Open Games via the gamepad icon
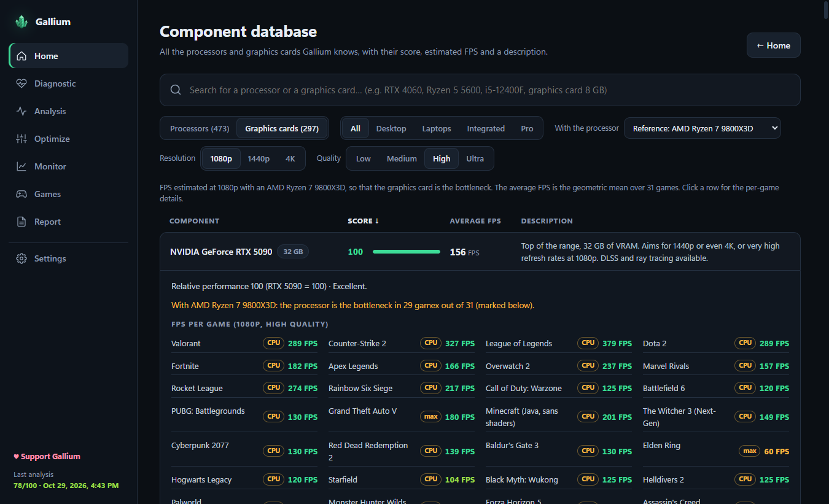The height and width of the screenshot is (504, 829). (x=21, y=194)
